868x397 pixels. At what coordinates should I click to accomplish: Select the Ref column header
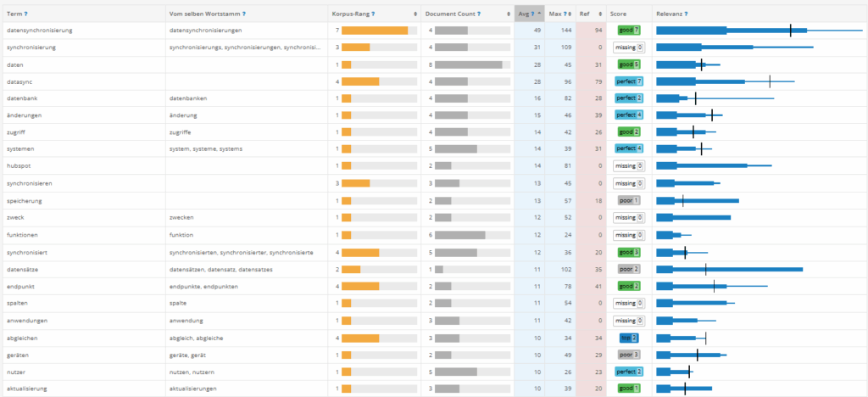pyautogui.click(x=586, y=14)
